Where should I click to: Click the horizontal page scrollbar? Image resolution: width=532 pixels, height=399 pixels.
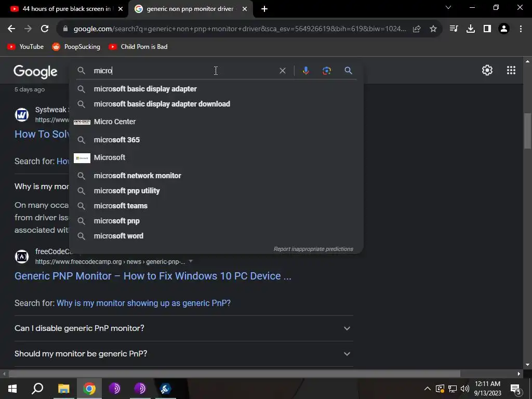tap(234, 374)
